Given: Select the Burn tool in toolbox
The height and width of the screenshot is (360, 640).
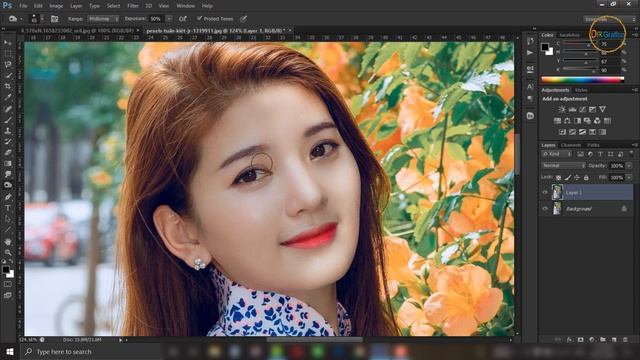Looking at the screenshot, I should [x=8, y=185].
